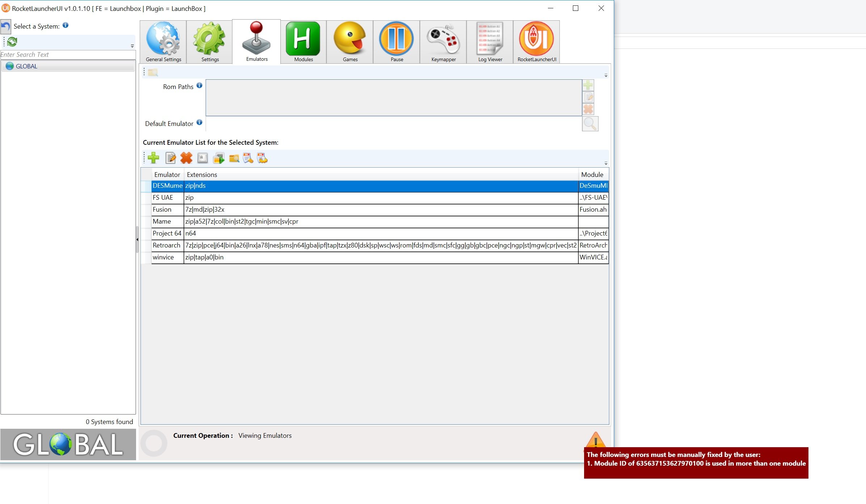
Task: Click the Enter Search Text field
Action: coord(68,55)
